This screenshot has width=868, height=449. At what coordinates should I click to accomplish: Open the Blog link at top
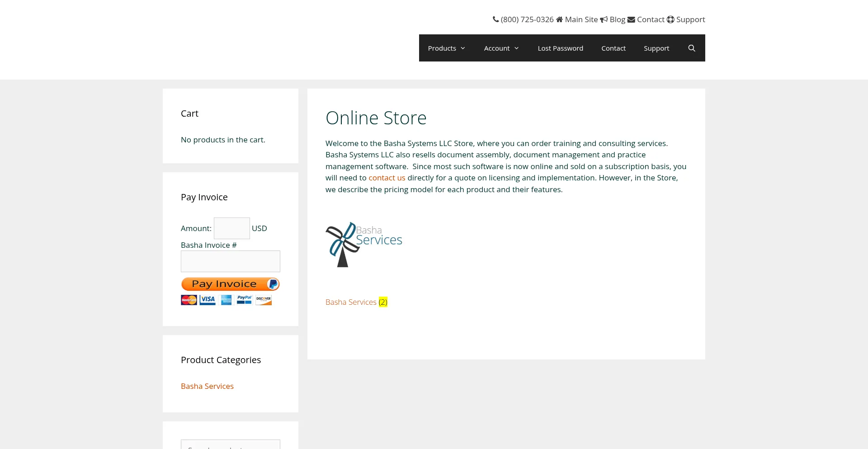618,19
